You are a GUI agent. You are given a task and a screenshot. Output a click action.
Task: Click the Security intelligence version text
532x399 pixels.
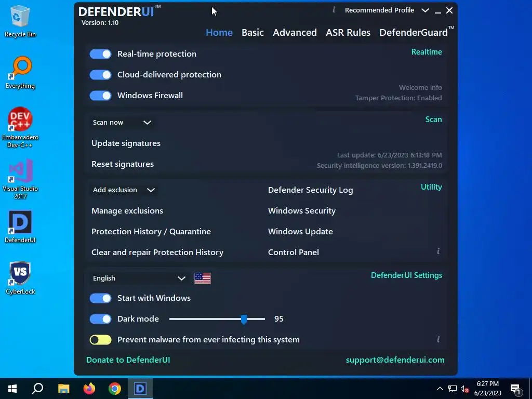coord(379,166)
